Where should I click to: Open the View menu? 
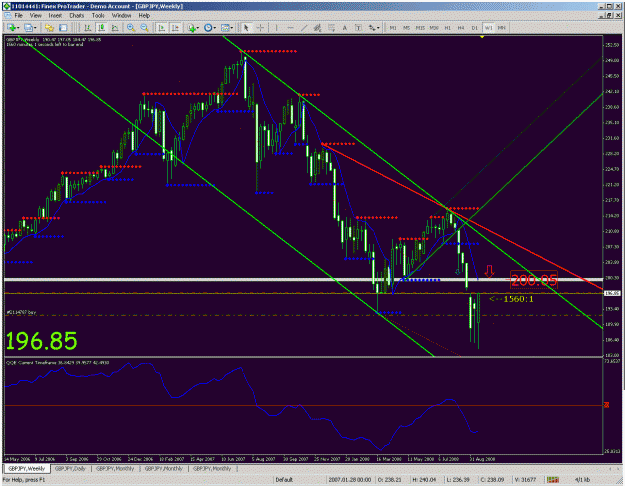pos(35,16)
